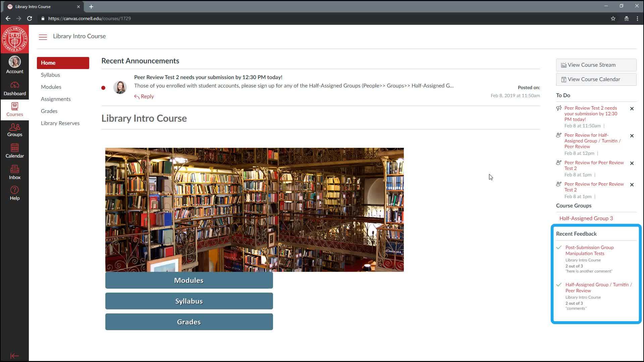Image resolution: width=644 pixels, height=362 pixels.
Task: Collapse the sidebar with the bottom arrow
Action: [14, 356]
